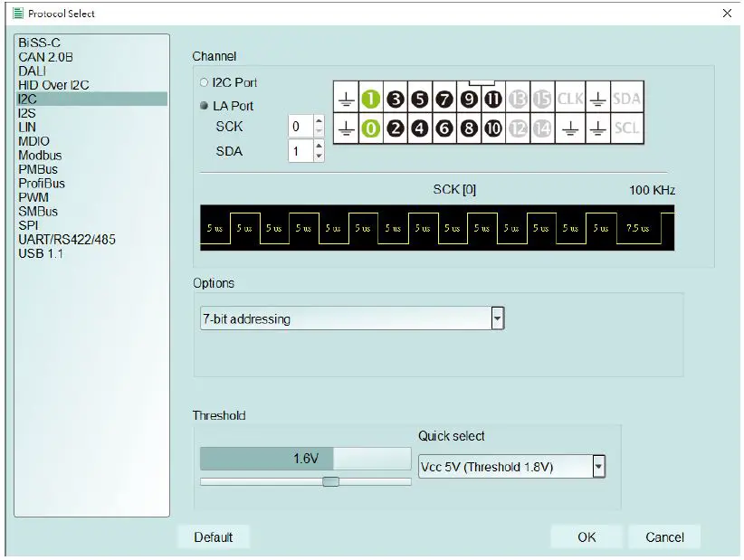
Task: Select green pin 0 on the connector
Action: tap(370, 128)
